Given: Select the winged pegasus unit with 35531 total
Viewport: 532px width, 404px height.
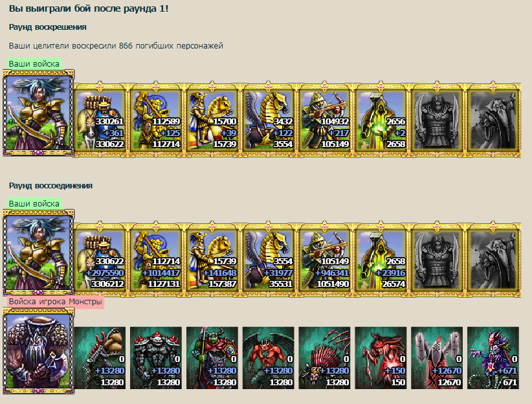Looking at the screenshot, I should pos(269,260).
